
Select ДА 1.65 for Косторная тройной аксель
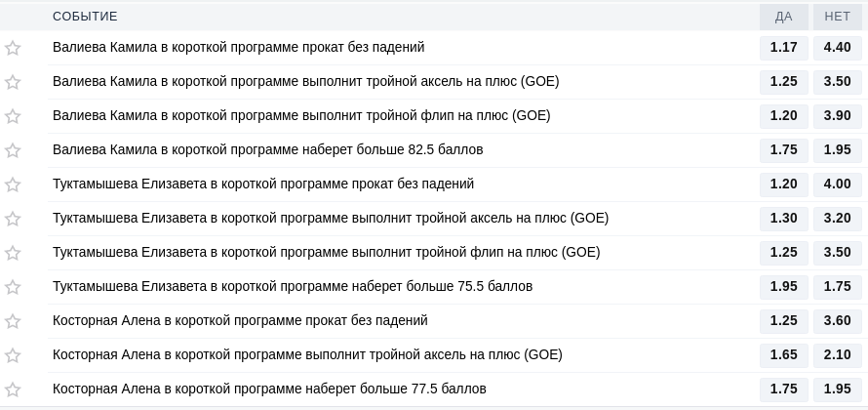pos(783,355)
